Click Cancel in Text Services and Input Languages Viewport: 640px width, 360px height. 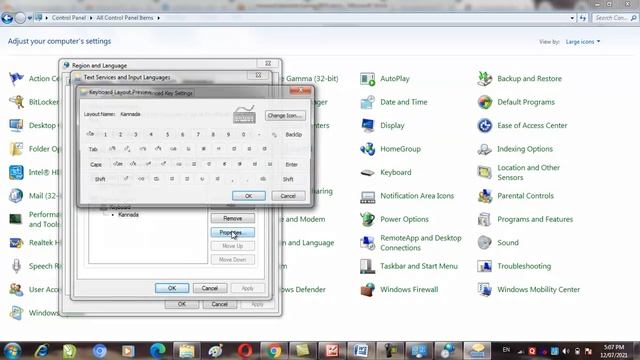point(210,288)
